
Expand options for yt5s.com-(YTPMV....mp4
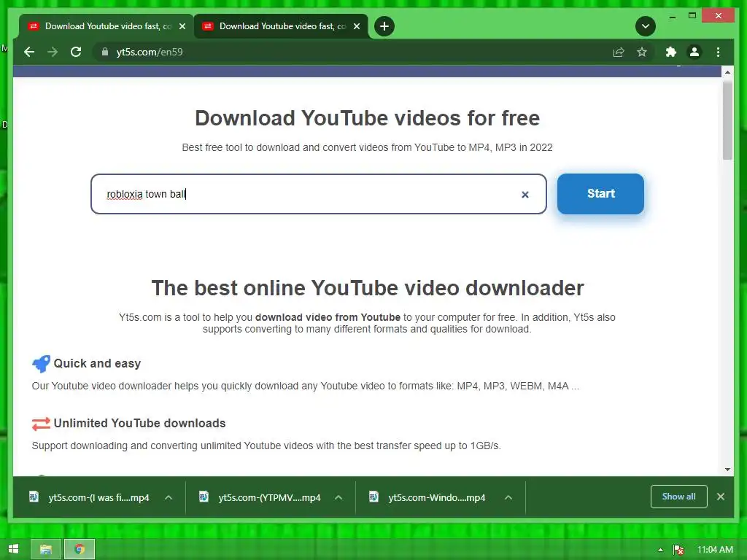coord(338,497)
